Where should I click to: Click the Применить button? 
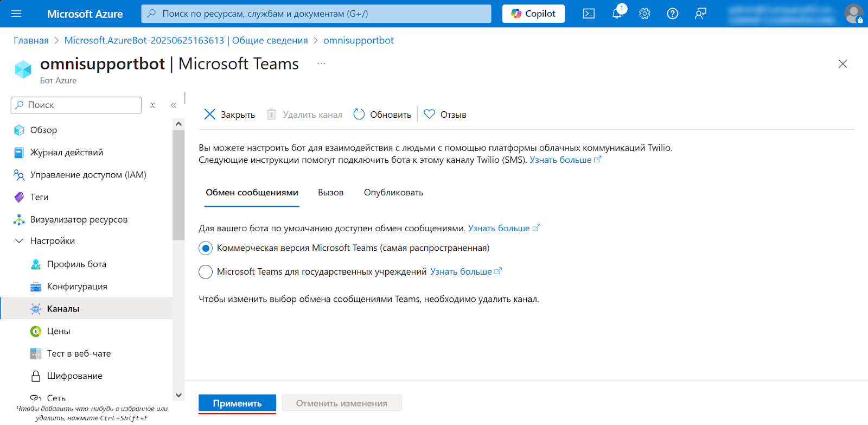[x=237, y=403]
